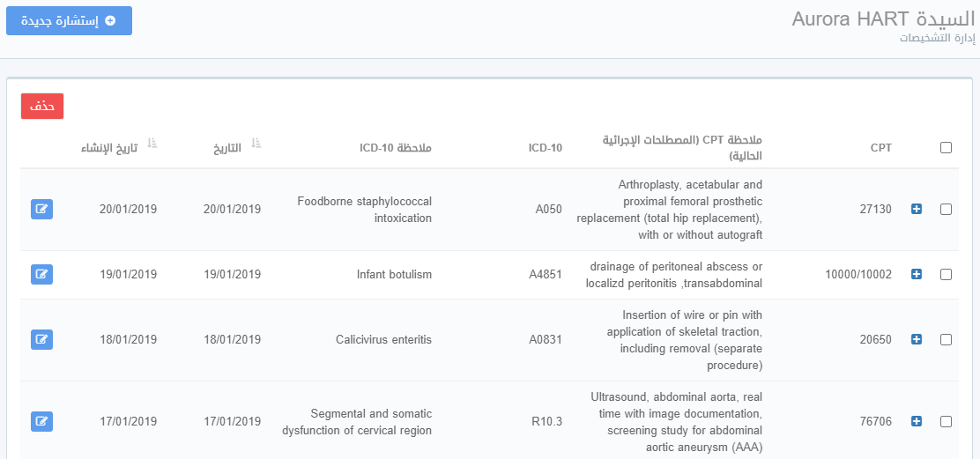Edit the Infant botulism diagnosis row

coord(41,275)
